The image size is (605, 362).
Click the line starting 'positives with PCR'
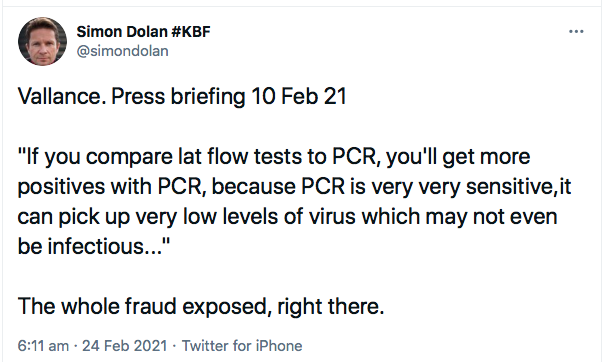[294, 187]
